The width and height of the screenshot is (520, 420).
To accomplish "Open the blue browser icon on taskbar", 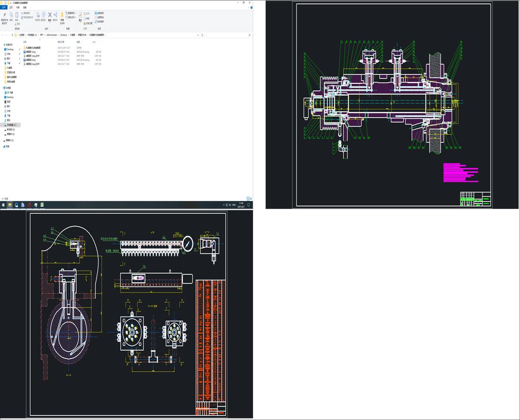I will tap(16, 205).
